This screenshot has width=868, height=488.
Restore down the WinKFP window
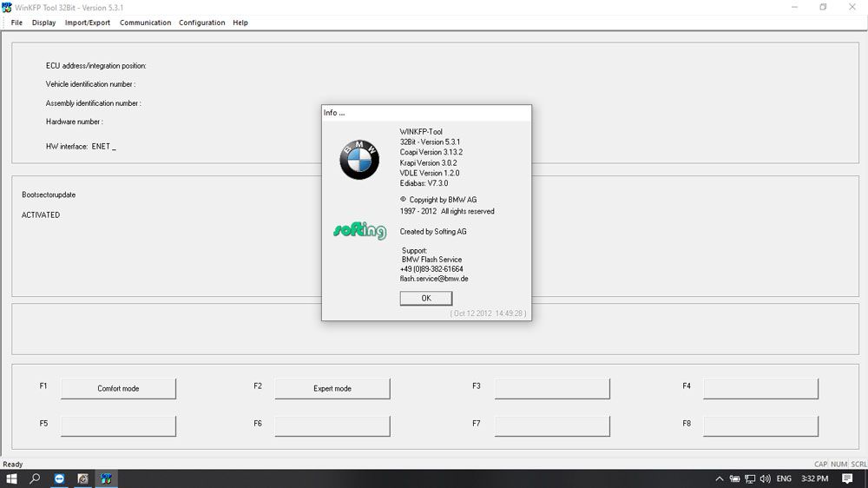tap(823, 7)
